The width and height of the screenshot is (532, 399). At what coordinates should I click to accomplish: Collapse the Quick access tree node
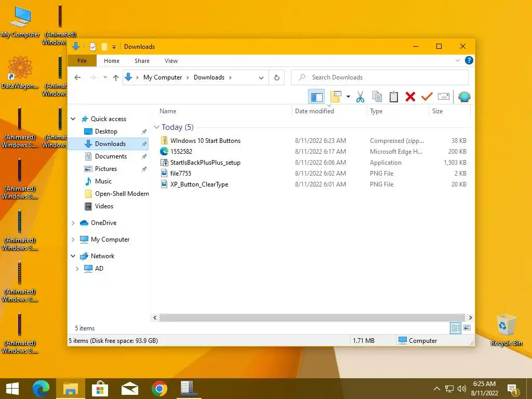coord(73,119)
